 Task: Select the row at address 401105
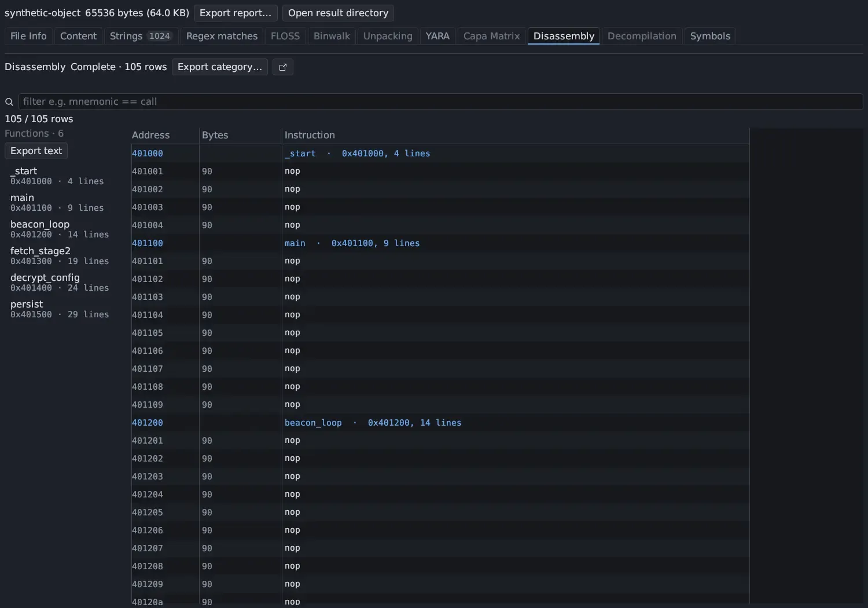pos(440,333)
